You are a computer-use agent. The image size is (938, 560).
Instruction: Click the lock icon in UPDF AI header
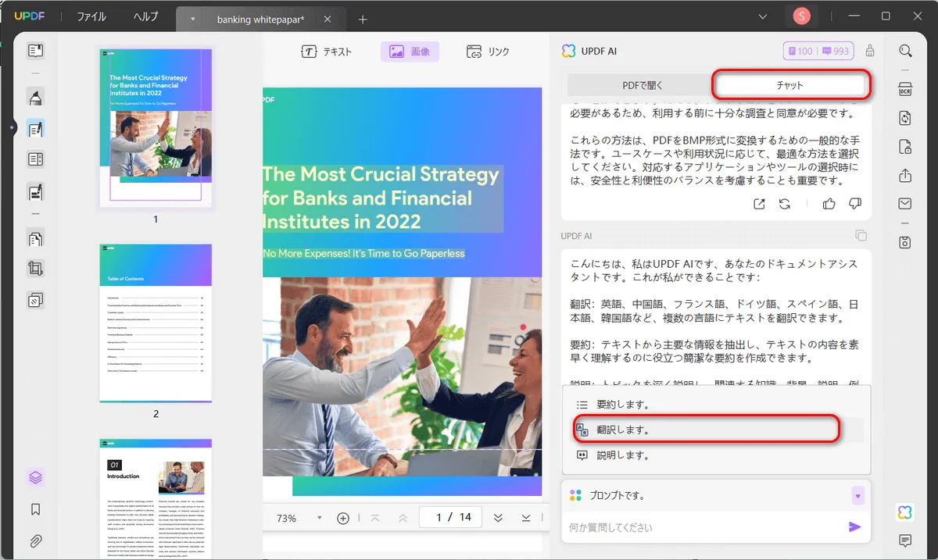[x=870, y=52]
